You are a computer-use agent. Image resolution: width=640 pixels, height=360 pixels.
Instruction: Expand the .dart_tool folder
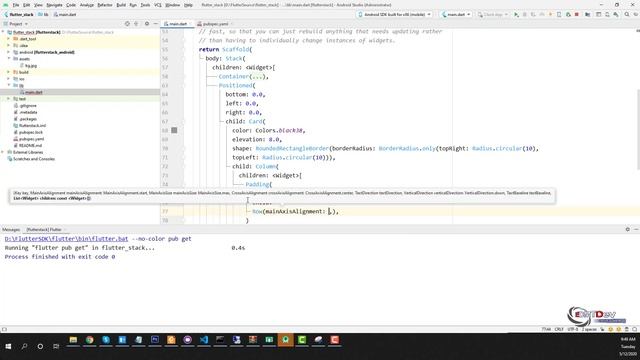(x=9, y=39)
